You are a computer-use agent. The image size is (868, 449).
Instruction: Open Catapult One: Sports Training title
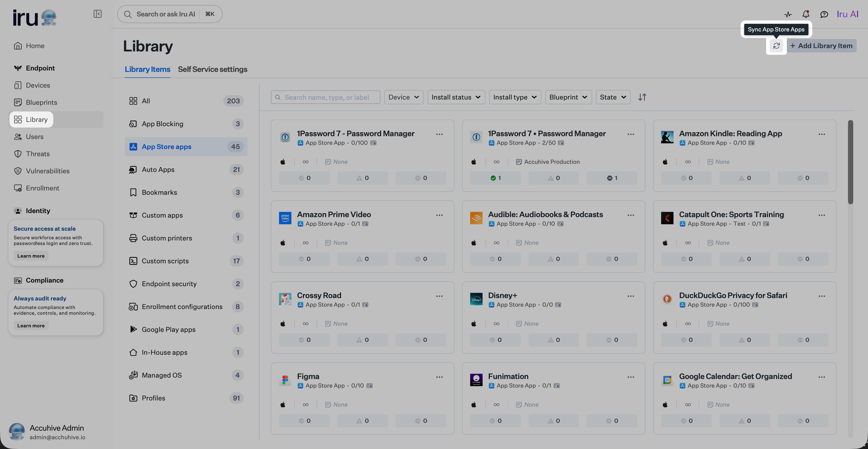click(x=731, y=215)
